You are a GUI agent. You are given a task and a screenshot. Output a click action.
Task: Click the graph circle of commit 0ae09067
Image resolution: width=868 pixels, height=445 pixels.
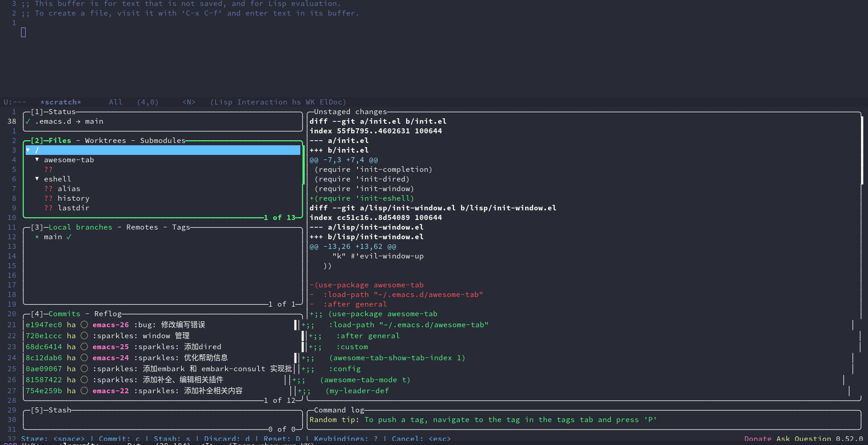tap(84, 368)
